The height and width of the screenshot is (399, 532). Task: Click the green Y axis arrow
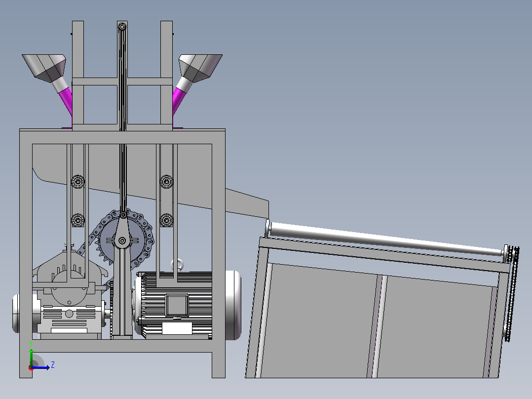tap(31, 358)
